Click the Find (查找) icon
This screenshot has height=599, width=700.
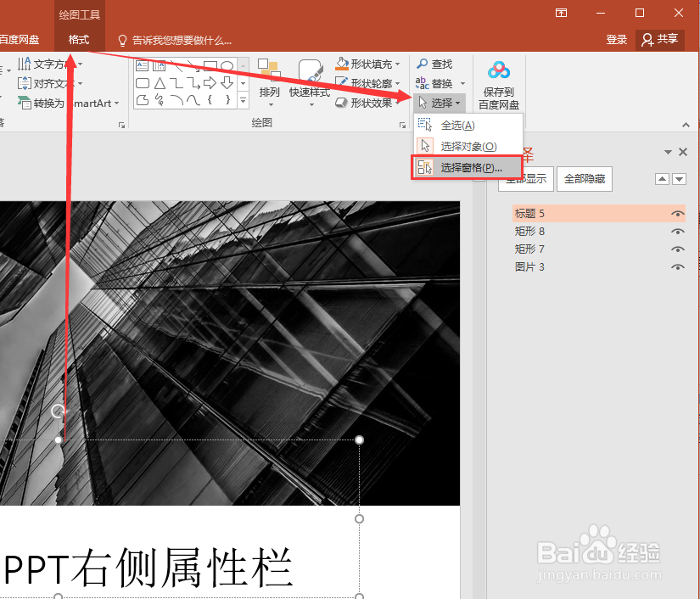[x=440, y=63]
